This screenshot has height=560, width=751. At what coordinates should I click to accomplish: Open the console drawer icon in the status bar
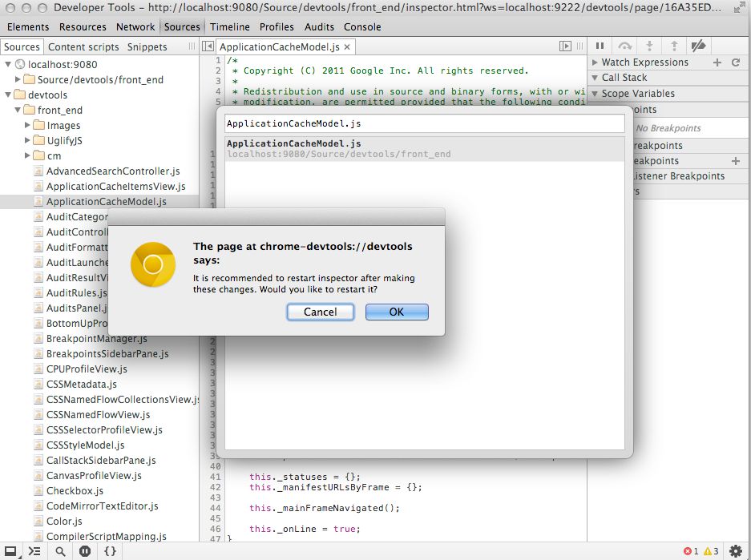tap(34, 551)
